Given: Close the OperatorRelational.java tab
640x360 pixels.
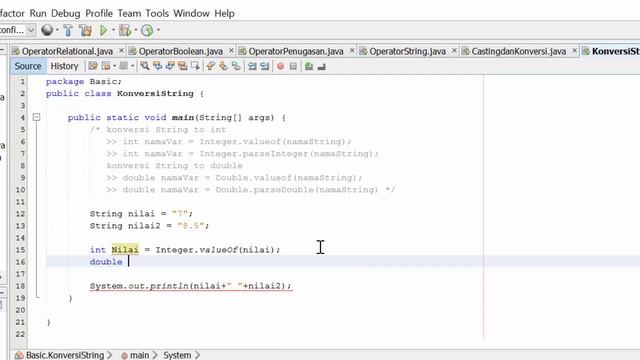Looking at the screenshot, I should click(121, 51).
